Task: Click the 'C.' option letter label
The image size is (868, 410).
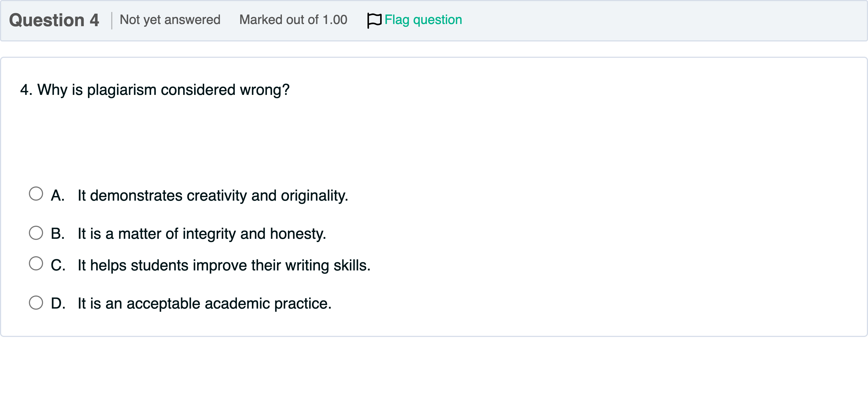Action: click(58, 266)
